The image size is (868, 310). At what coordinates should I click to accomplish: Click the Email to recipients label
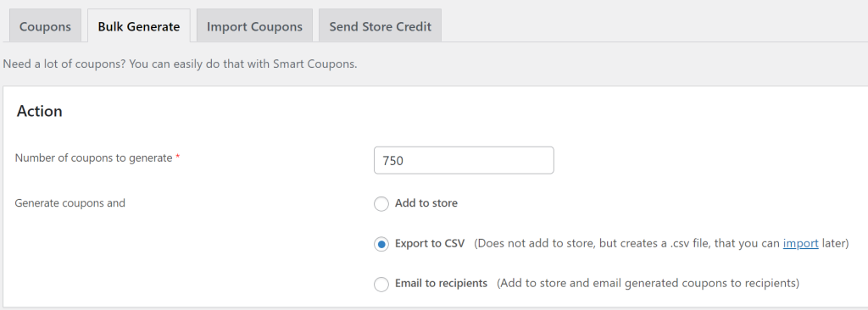[x=441, y=284]
